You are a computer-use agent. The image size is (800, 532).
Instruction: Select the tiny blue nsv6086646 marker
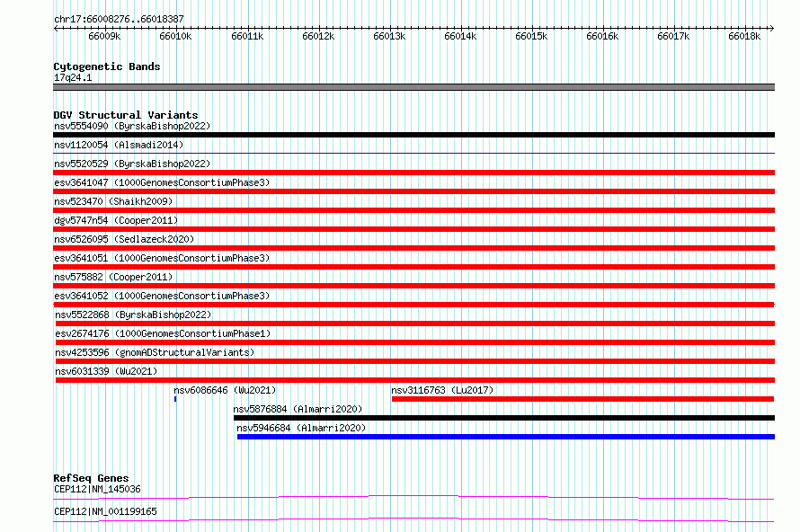tap(175, 399)
